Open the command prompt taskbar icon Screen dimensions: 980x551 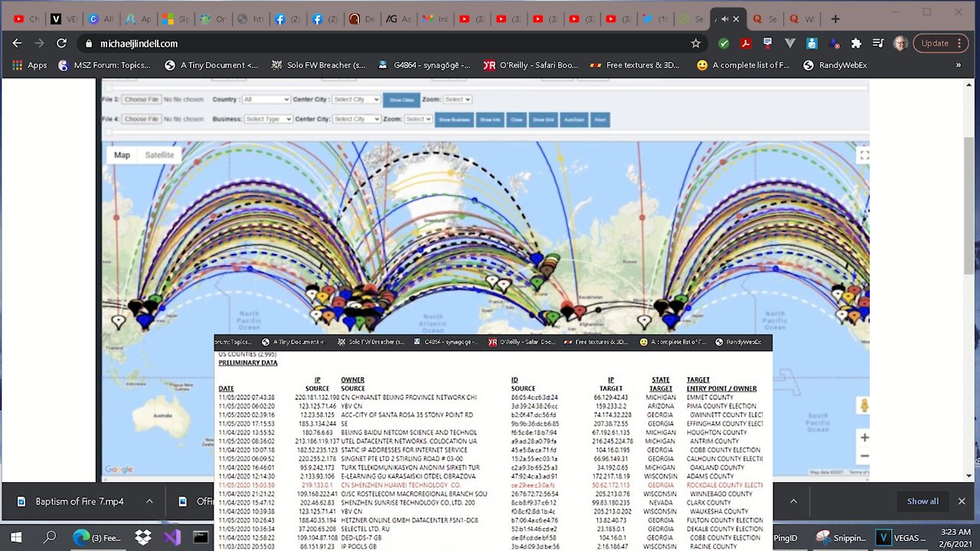[201, 537]
